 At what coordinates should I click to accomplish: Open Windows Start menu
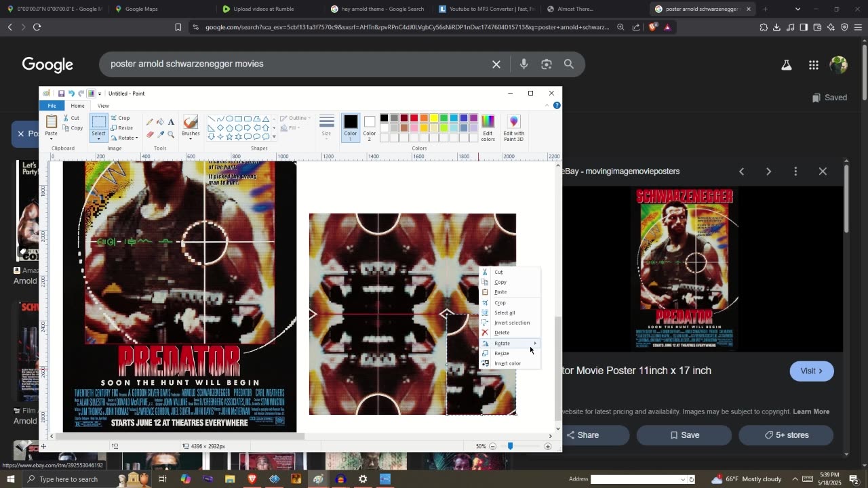pyautogui.click(x=10, y=479)
